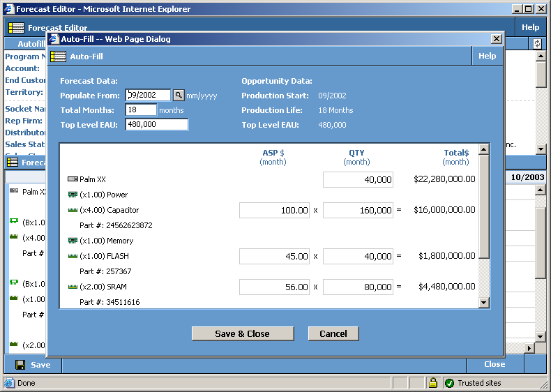
Task: Click Part #: 24562623872 text
Action: (x=116, y=225)
